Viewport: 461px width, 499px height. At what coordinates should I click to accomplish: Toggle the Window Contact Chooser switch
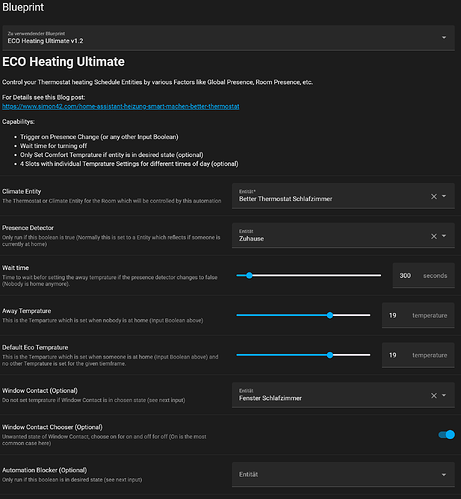(x=446, y=435)
